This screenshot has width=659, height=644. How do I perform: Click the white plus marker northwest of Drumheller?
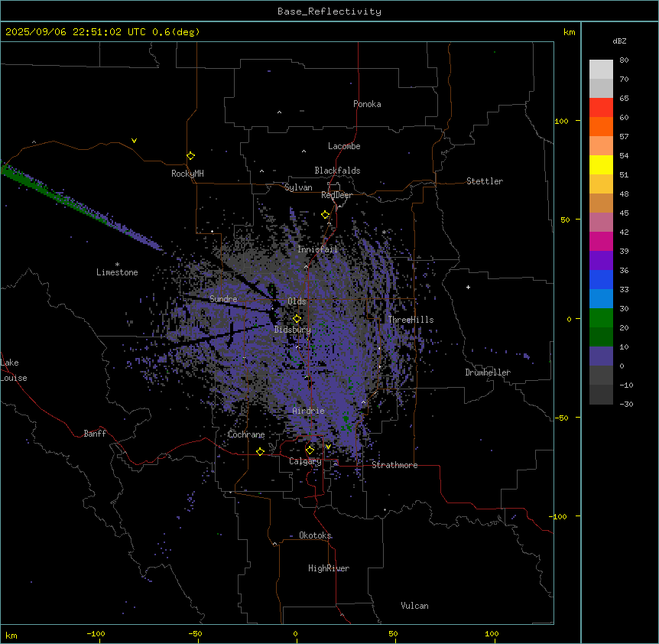click(468, 287)
